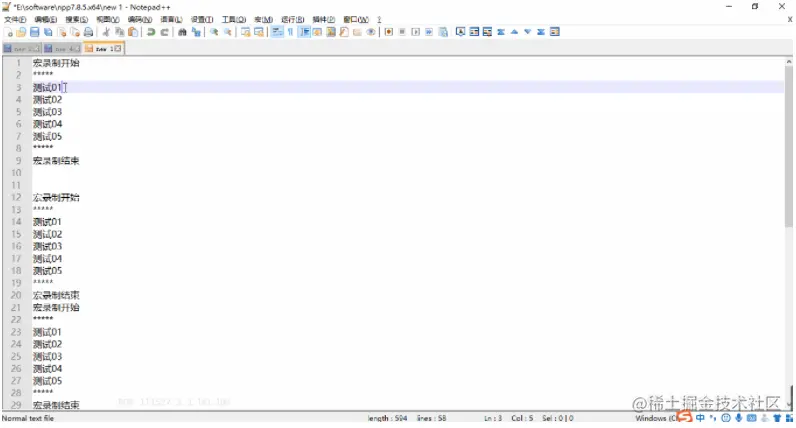Create a new document with toolbar icon

pos(9,32)
